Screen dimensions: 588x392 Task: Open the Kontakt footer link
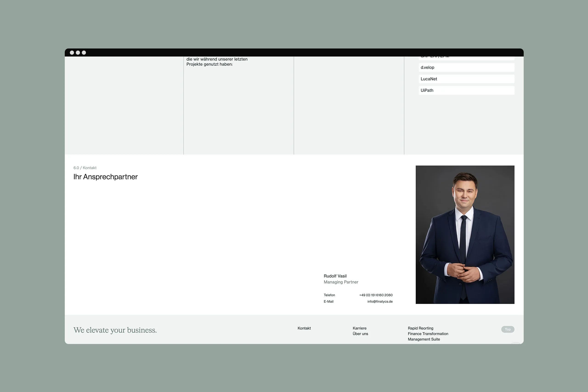[x=304, y=328]
